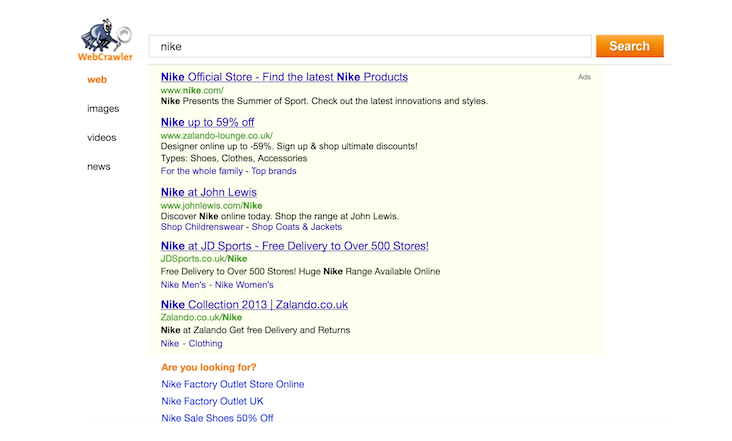This screenshot has height=441, width=732.
Task: Open 'Top brands' sublink
Action: 274,171
